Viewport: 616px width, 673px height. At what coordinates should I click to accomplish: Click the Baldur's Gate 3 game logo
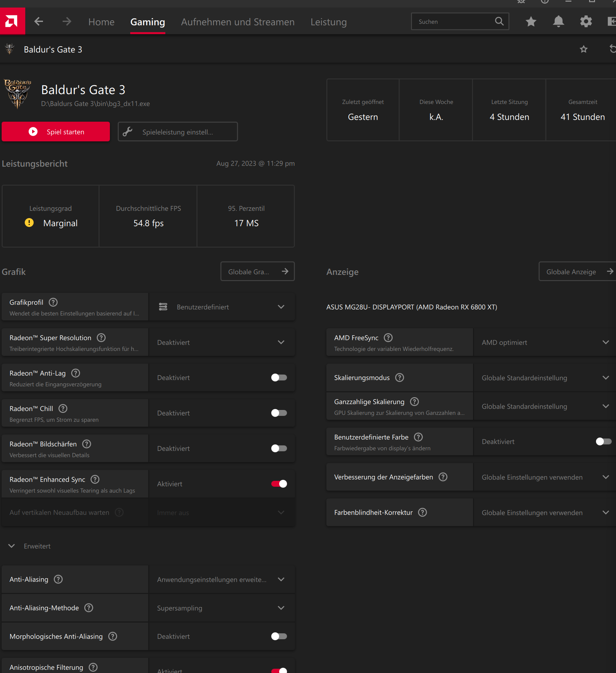17,94
